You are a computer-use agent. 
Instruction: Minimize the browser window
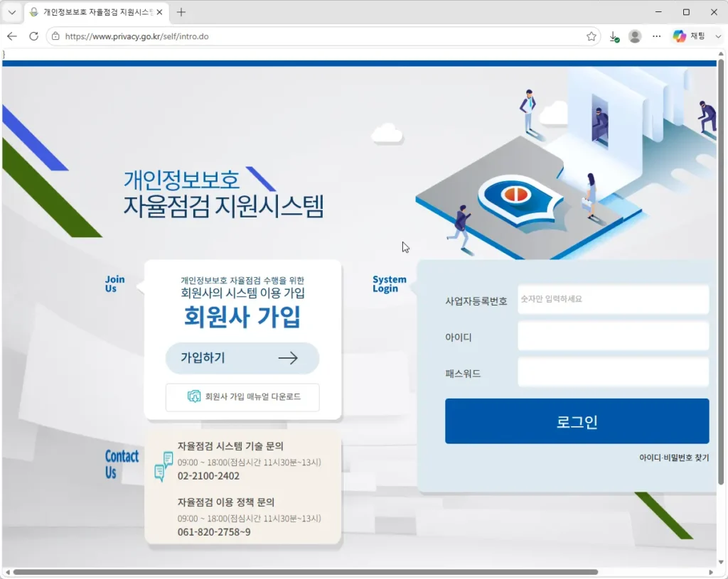(658, 12)
